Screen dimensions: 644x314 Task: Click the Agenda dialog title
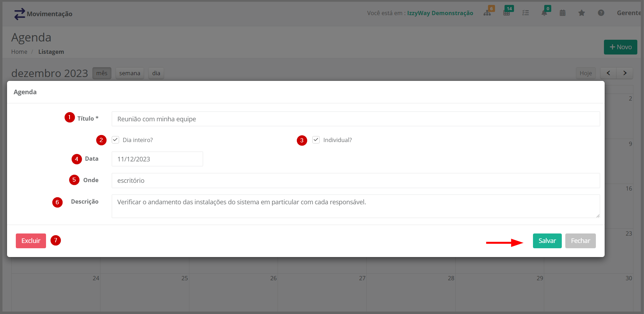pos(25,92)
